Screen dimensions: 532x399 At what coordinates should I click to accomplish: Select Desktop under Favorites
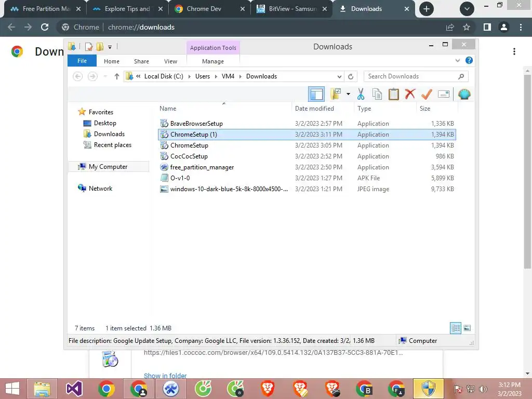(105, 123)
